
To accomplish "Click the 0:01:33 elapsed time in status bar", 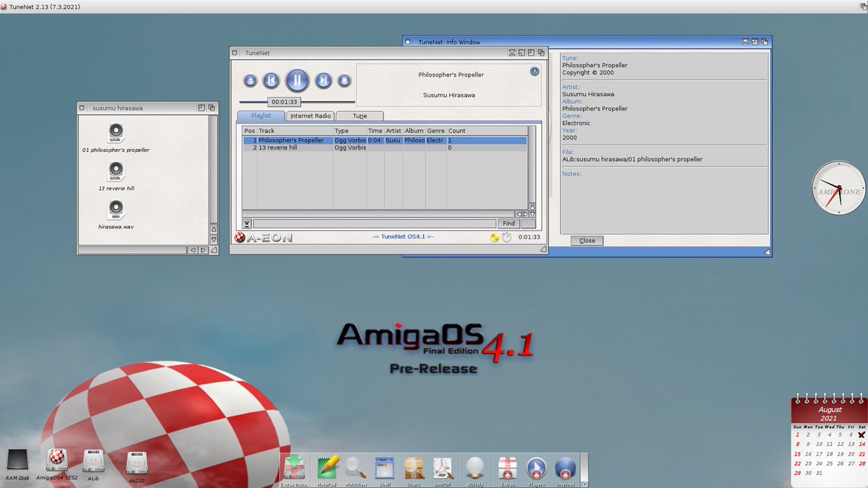I will click(529, 237).
